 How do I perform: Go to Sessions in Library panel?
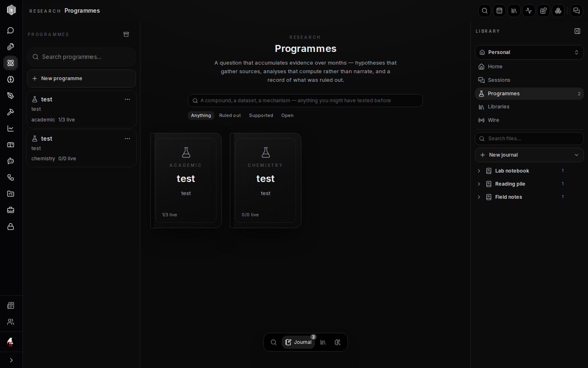(529, 80)
